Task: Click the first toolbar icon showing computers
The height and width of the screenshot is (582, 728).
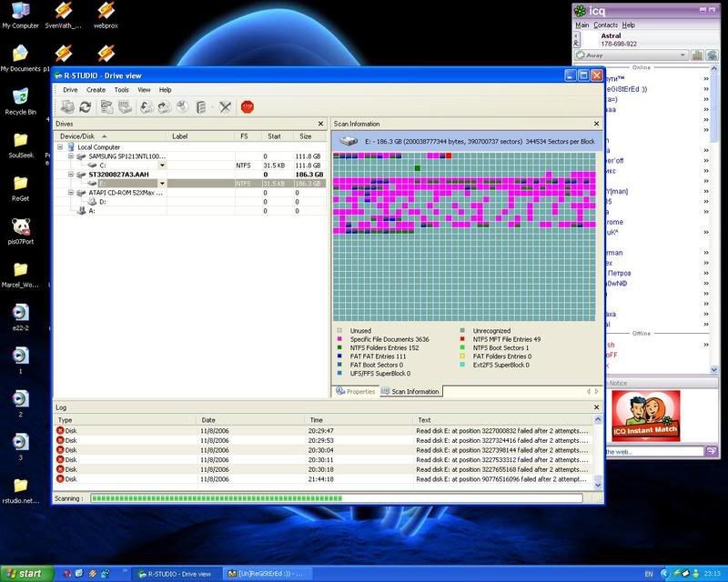Action: [67, 107]
